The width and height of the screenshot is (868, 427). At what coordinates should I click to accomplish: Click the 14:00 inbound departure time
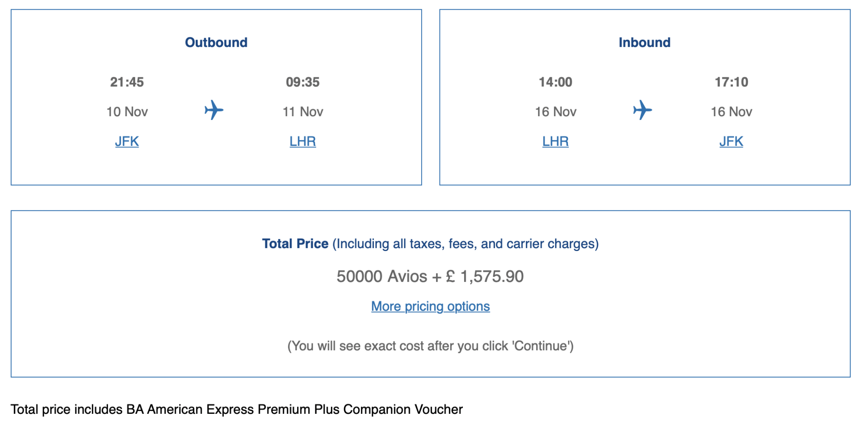click(x=555, y=82)
